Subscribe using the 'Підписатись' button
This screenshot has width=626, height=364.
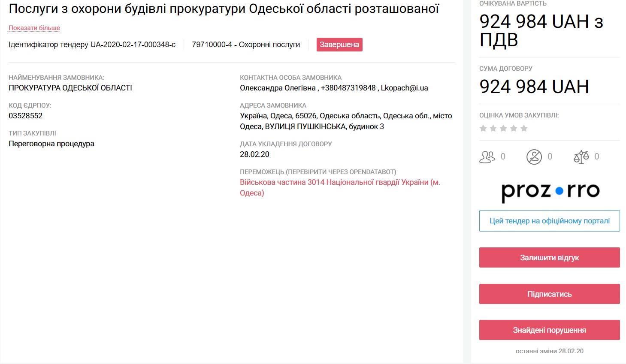click(550, 294)
